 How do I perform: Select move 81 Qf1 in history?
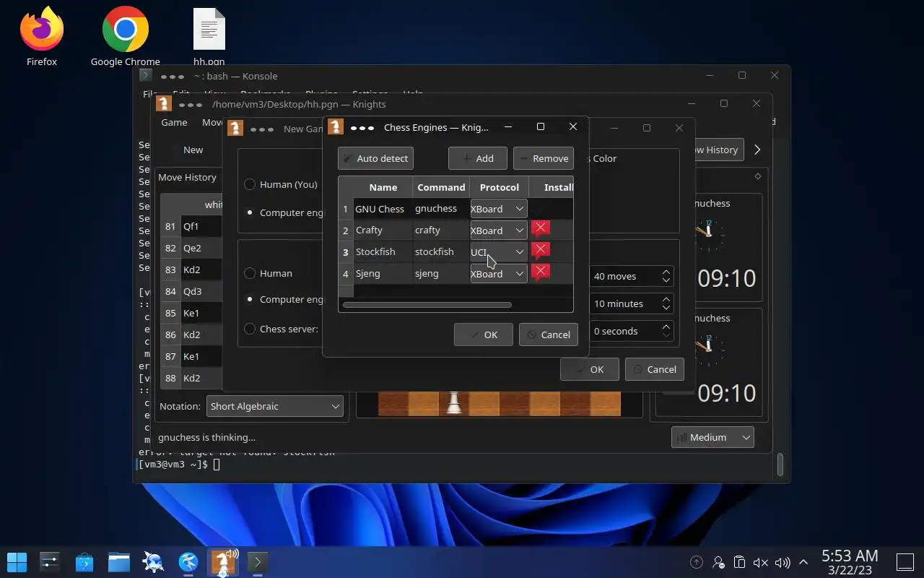tap(201, 226)
